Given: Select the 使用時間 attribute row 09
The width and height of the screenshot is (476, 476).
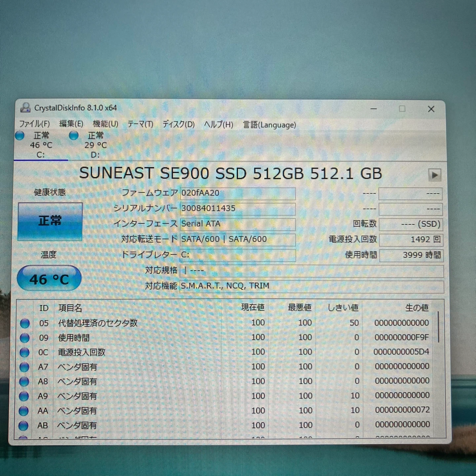Looking at the screenshot, I should click(227, 337).
